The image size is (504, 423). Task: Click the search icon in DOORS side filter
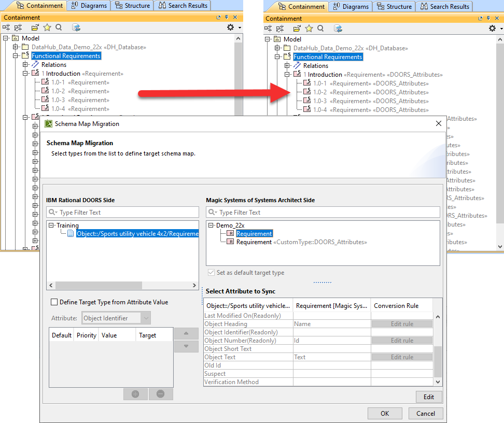(52, 212)
